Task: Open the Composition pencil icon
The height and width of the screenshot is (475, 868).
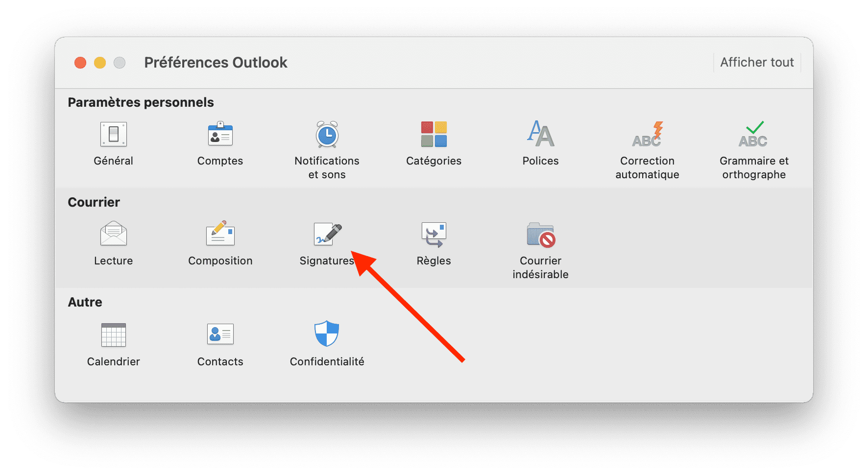Action: pos(220,233)
